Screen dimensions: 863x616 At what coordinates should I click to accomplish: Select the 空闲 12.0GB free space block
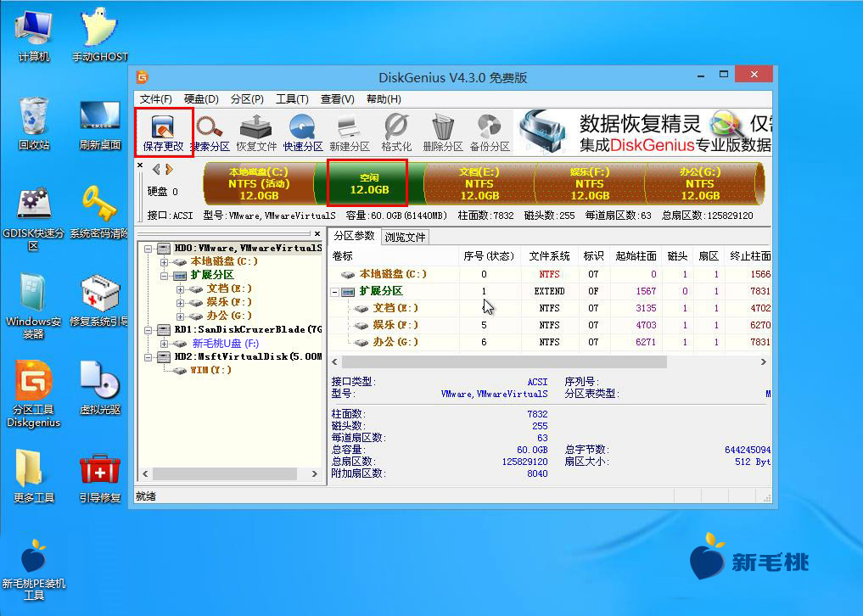[x=368, y=183]
